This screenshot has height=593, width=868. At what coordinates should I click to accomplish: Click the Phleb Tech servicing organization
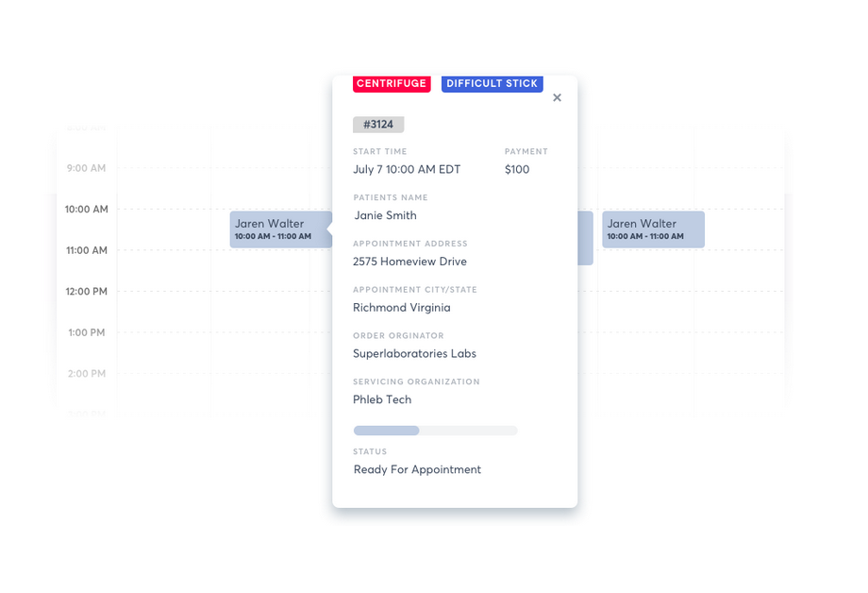tap(382, 399)
